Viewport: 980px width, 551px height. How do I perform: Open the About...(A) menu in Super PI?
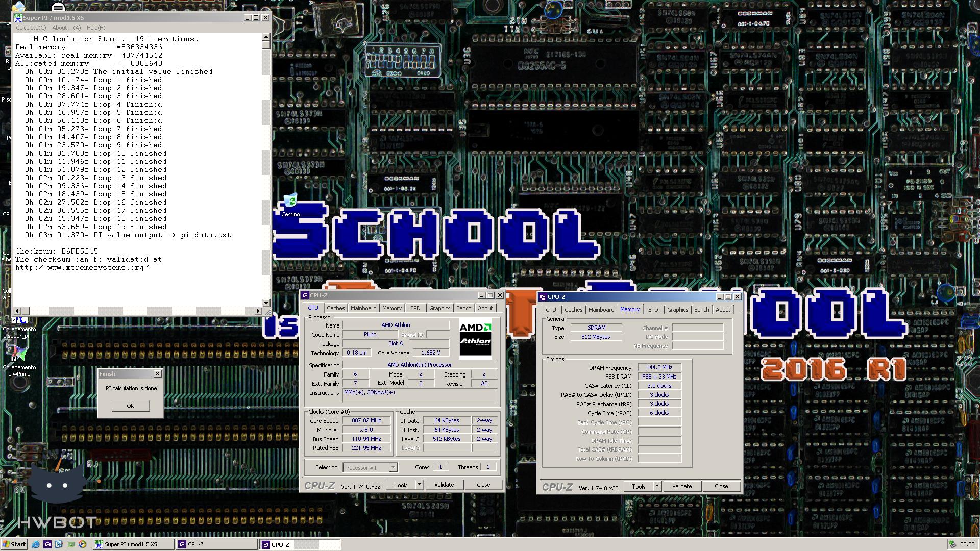point(66,28)
